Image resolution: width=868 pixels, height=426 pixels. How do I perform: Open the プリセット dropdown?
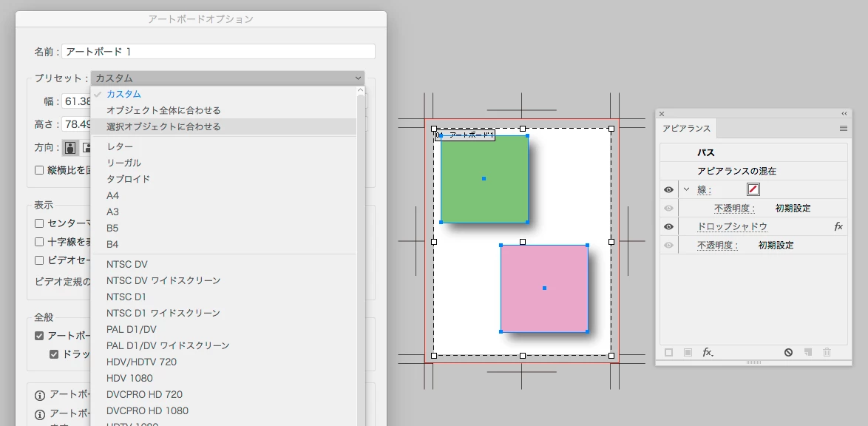tap(228, 78)
